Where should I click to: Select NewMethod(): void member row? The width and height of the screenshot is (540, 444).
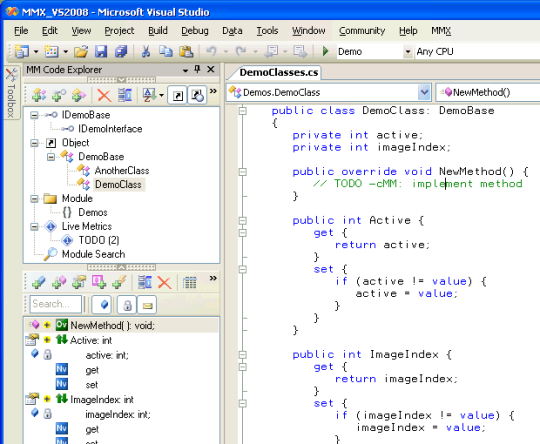(x=122, y=325)
